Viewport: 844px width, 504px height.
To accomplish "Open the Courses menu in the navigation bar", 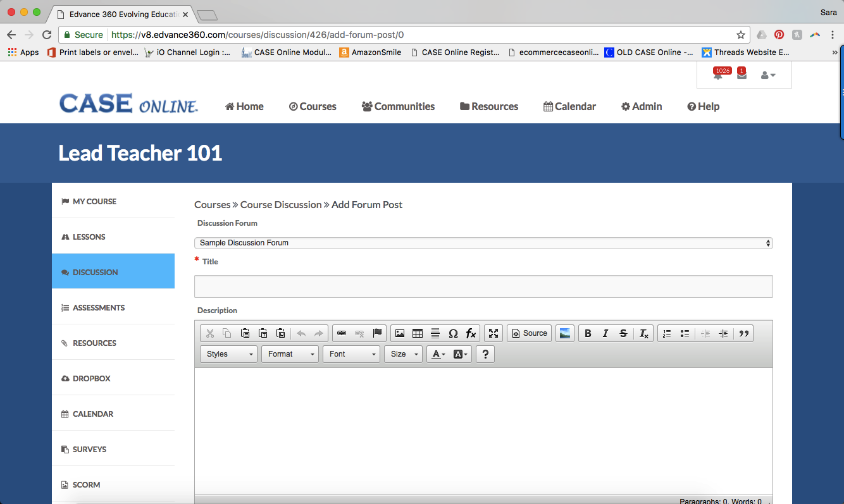I will coord(313,106).
